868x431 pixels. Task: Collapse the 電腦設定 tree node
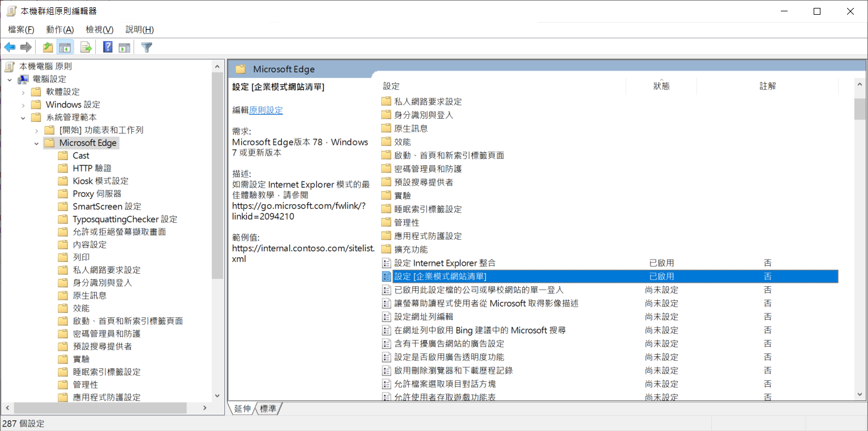click(x=10, y=79)
